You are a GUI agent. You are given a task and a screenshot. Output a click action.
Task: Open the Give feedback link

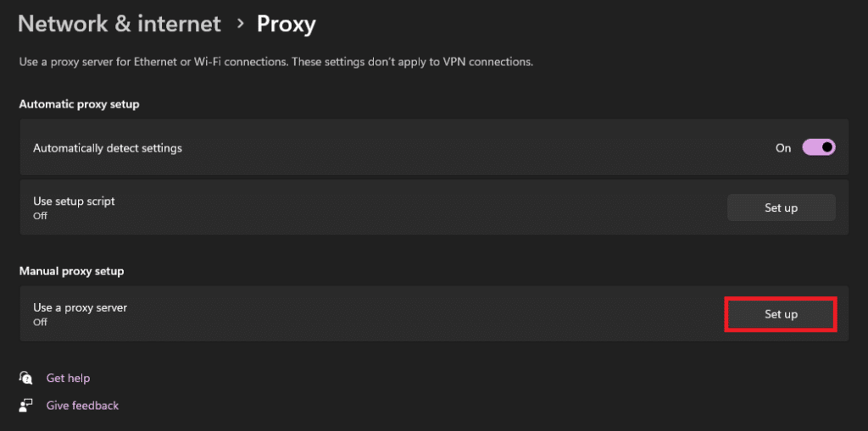tap(82, 406)
